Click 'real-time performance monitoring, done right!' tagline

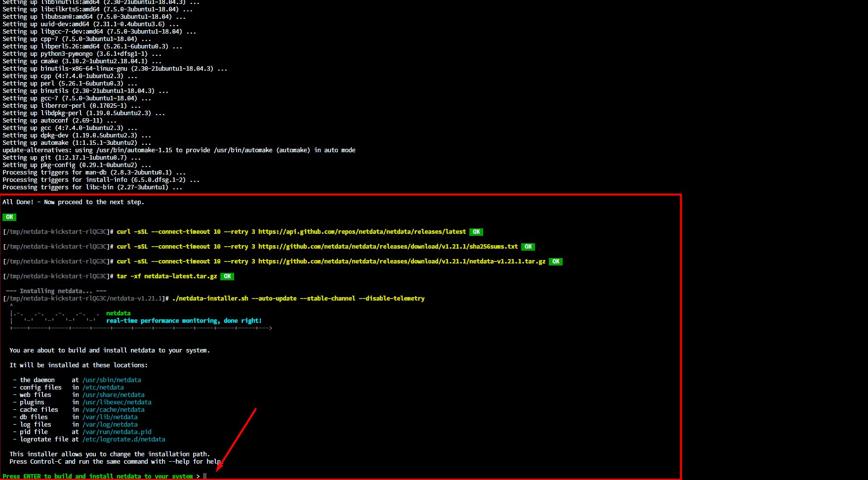[184, 321]
